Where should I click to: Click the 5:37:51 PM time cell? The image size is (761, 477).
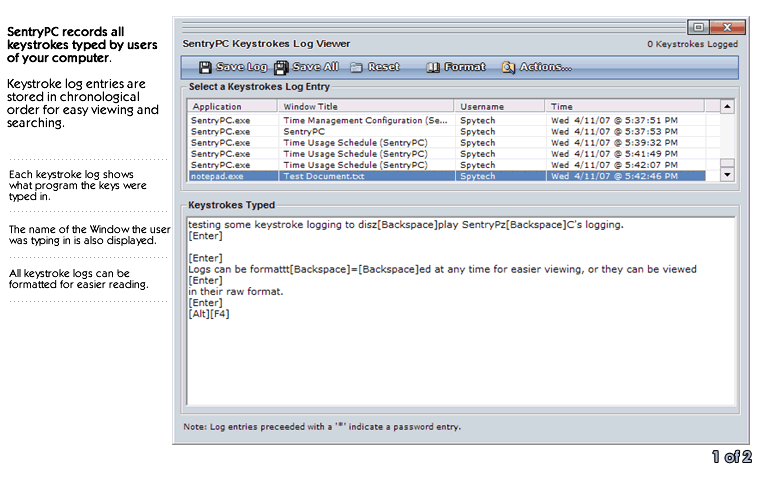(626, 120)
